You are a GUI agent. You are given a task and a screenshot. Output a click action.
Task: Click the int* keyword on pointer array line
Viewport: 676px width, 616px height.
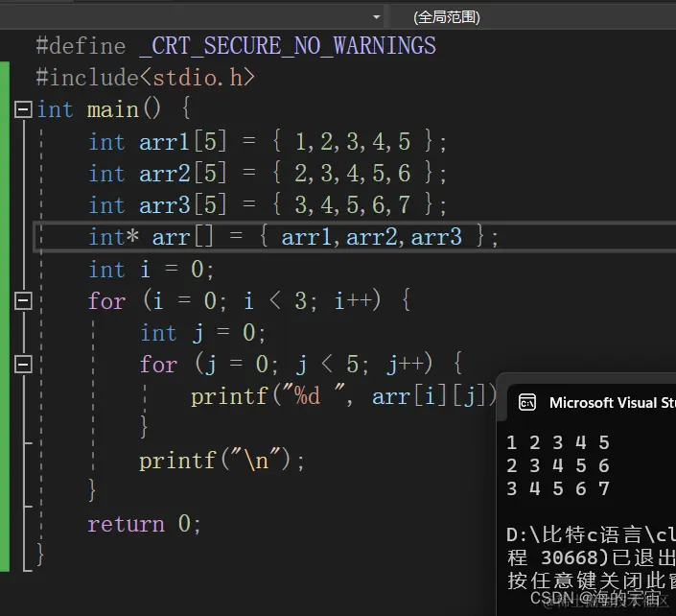click(114, 237)
